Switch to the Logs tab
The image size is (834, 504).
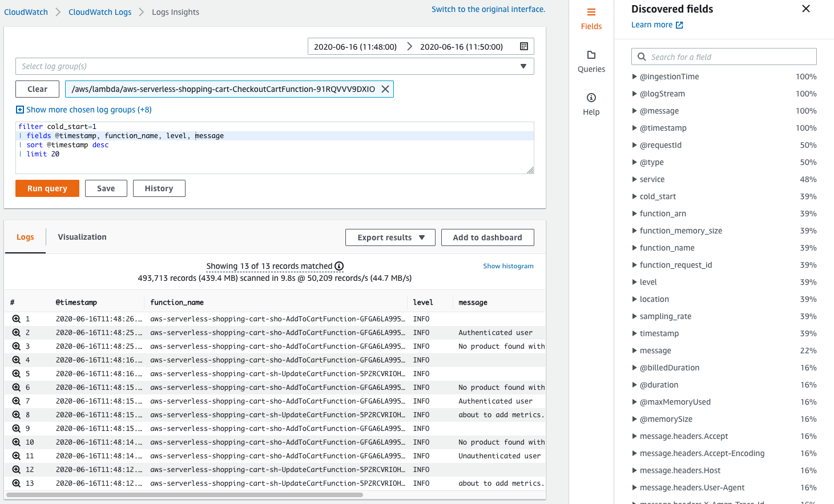pos(25,237)
